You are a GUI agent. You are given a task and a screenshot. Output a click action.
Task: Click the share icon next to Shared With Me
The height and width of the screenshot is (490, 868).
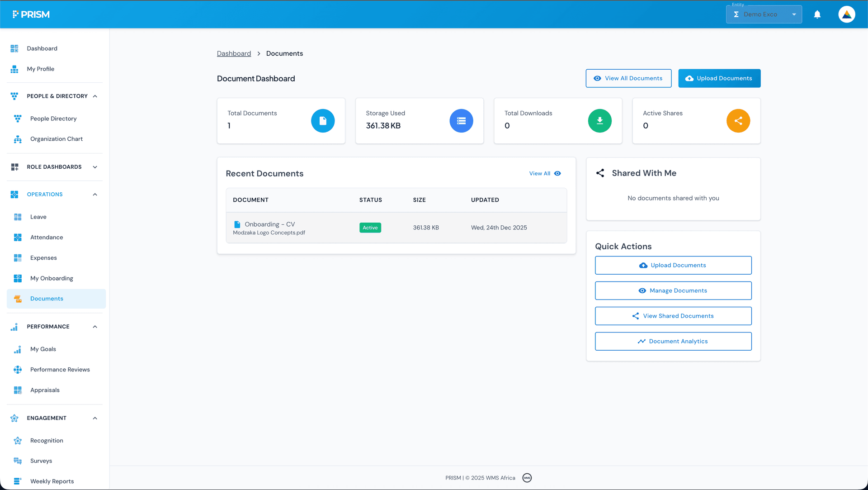(x=600, y=173)
